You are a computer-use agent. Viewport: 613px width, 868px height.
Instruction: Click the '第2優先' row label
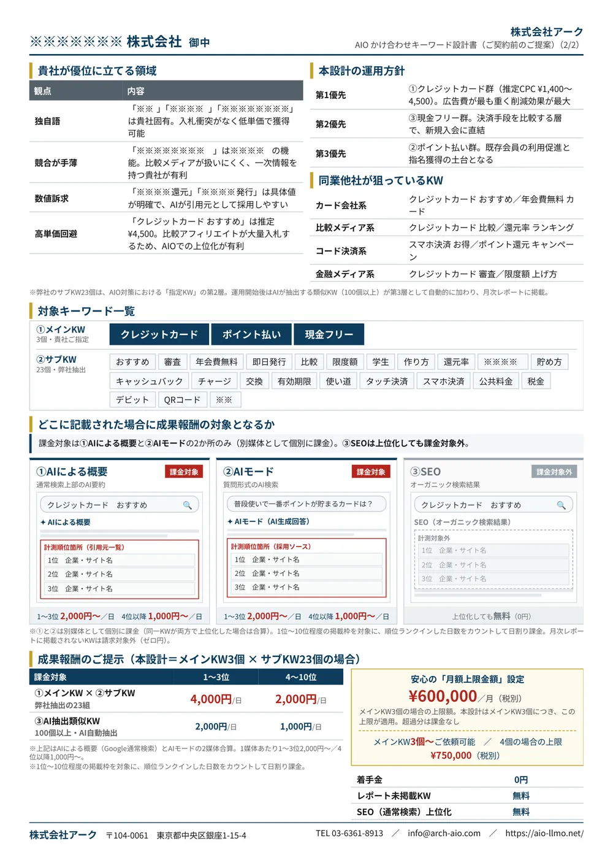(x=331, y=124)
